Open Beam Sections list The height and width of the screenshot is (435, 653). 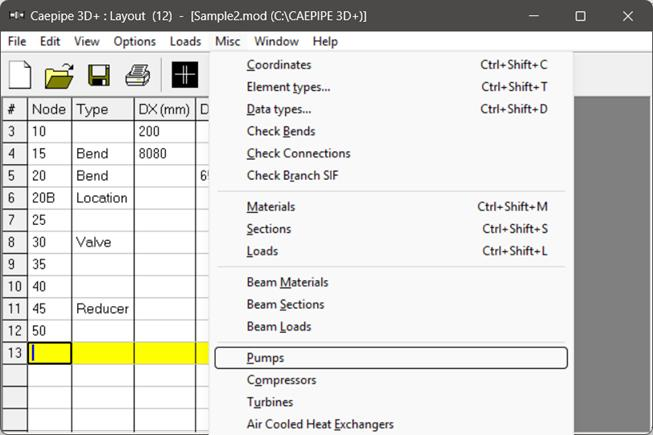(x=391, y=304)
